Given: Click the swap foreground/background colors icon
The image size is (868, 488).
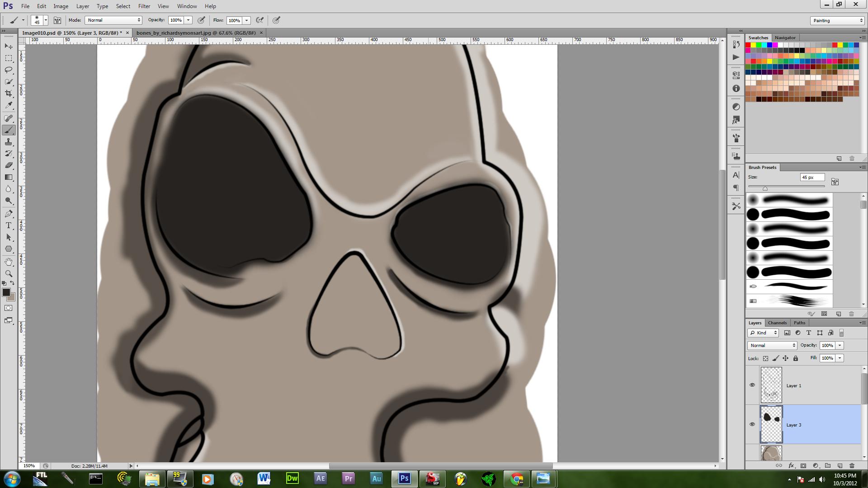Looking at the screenshot, I should 13,283.
